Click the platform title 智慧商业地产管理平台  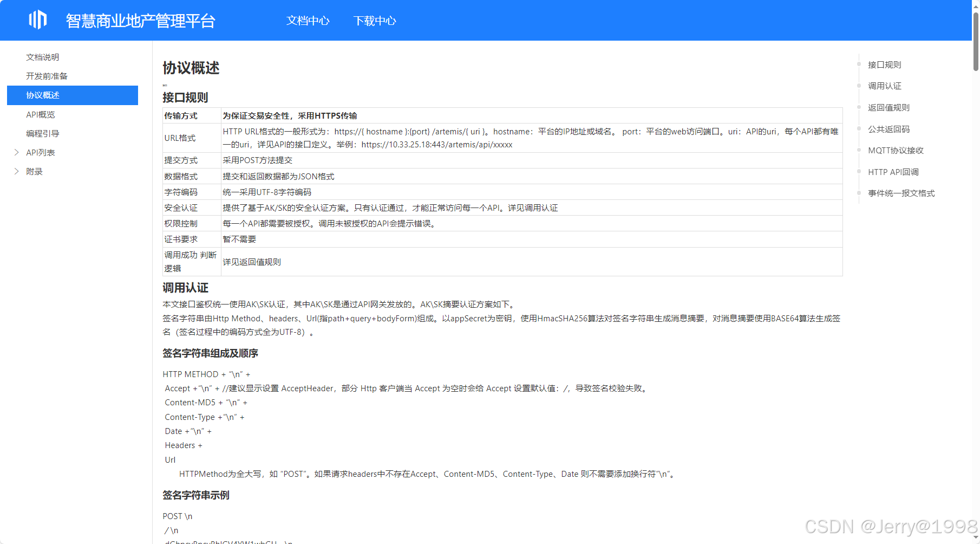click(141, 21)
